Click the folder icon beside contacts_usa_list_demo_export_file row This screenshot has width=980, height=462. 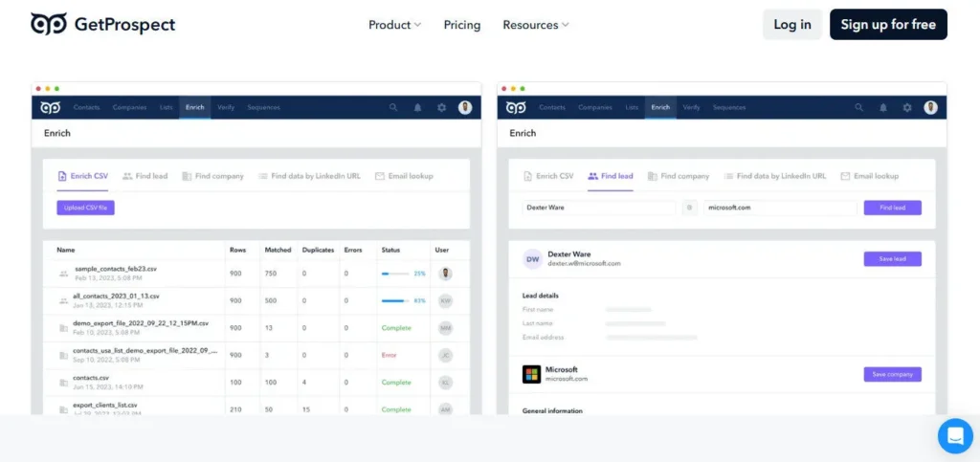[63, 355]
